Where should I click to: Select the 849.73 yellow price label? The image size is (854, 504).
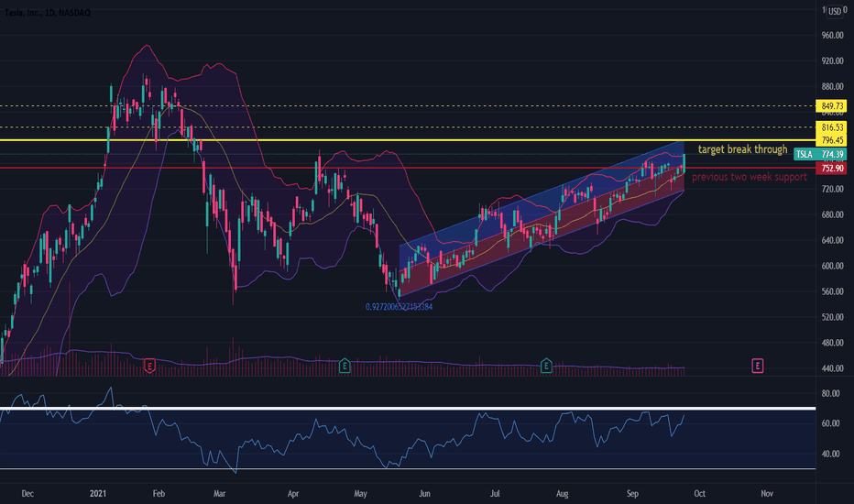pos(831,106)
